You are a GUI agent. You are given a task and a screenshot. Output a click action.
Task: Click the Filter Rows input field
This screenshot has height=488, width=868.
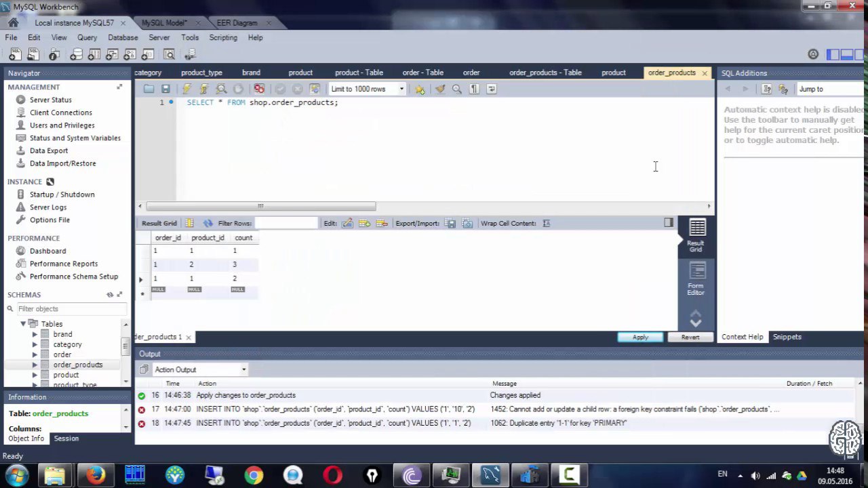286,223
